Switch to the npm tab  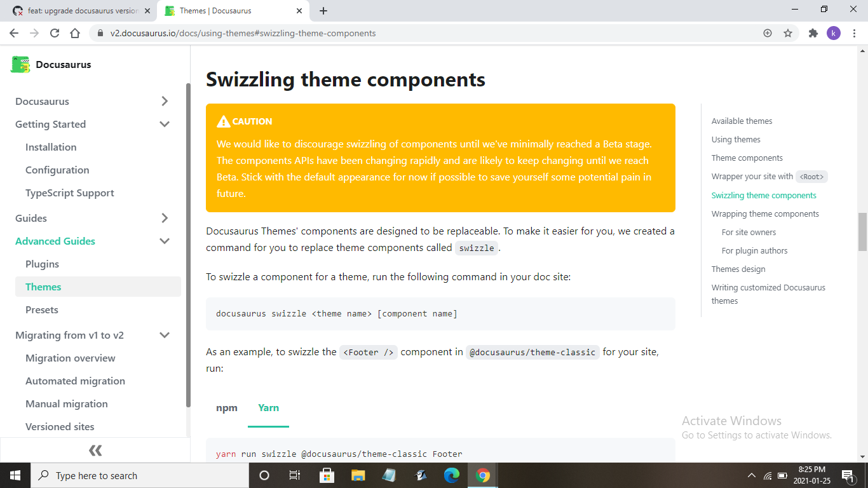click(x=227, y=408)
